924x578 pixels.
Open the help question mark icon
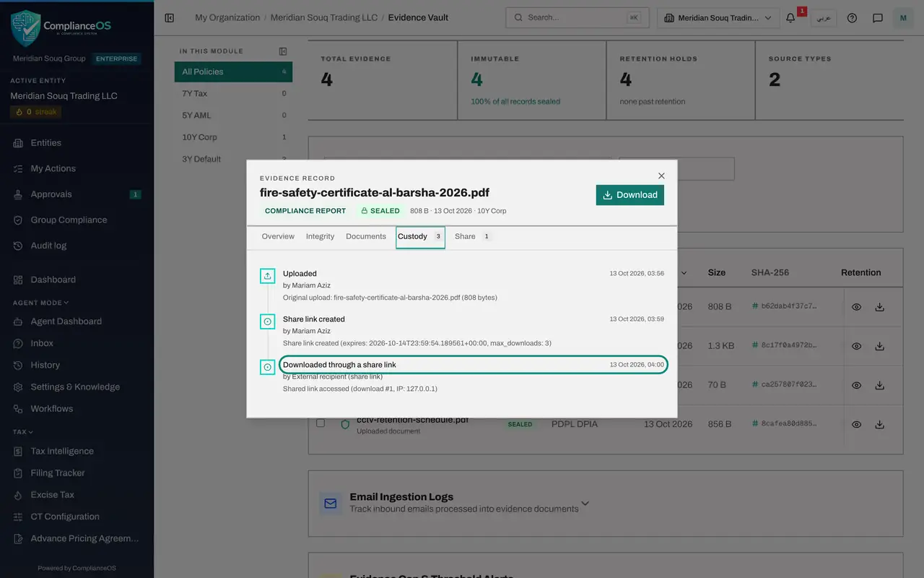click(852, 18)
